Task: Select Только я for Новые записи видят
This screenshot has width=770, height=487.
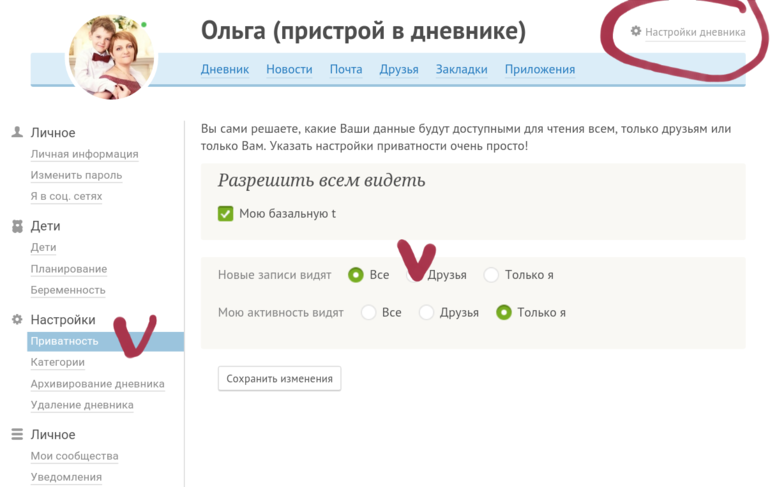Action: click(491, 275)
